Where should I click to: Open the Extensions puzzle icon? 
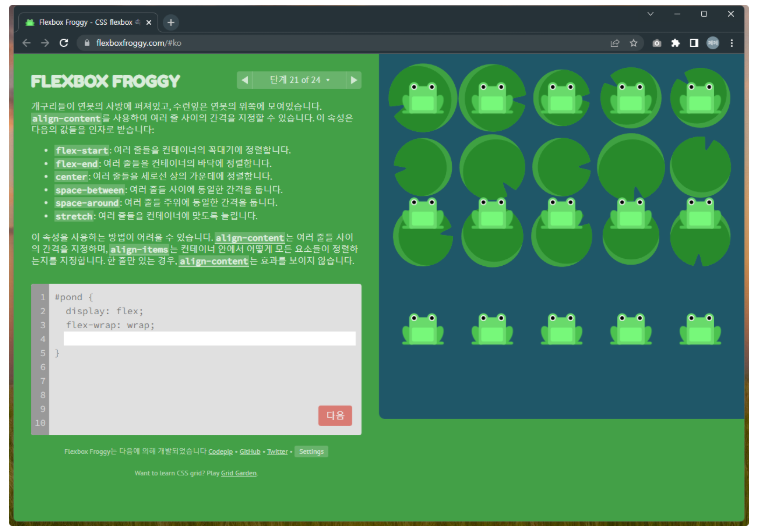(675, 43)
